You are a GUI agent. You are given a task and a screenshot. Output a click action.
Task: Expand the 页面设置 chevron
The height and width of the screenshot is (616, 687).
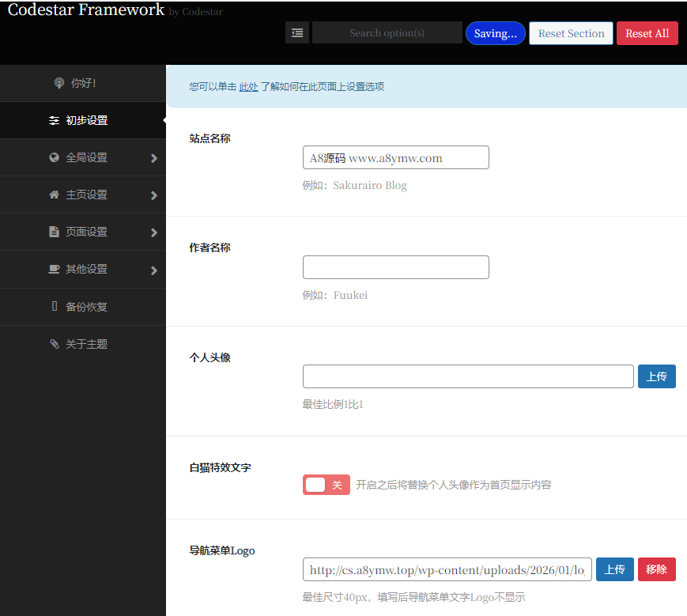[154, 232]
